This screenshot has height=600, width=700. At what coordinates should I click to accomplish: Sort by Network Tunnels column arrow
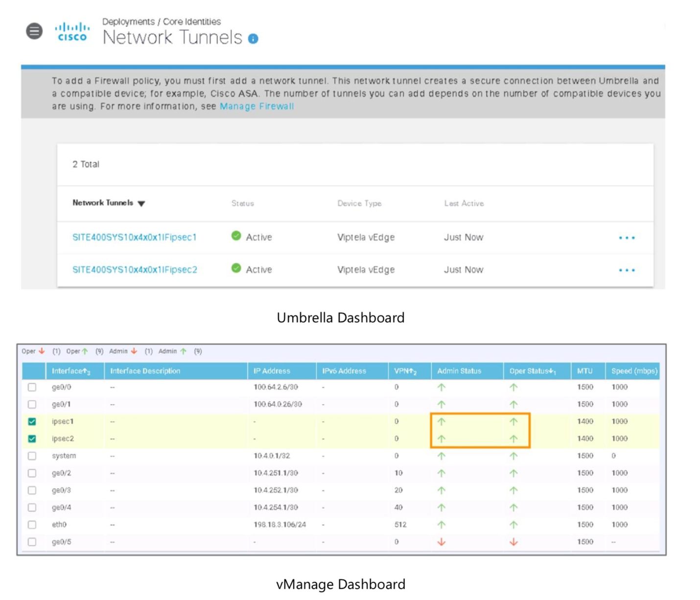pos(141,203)
